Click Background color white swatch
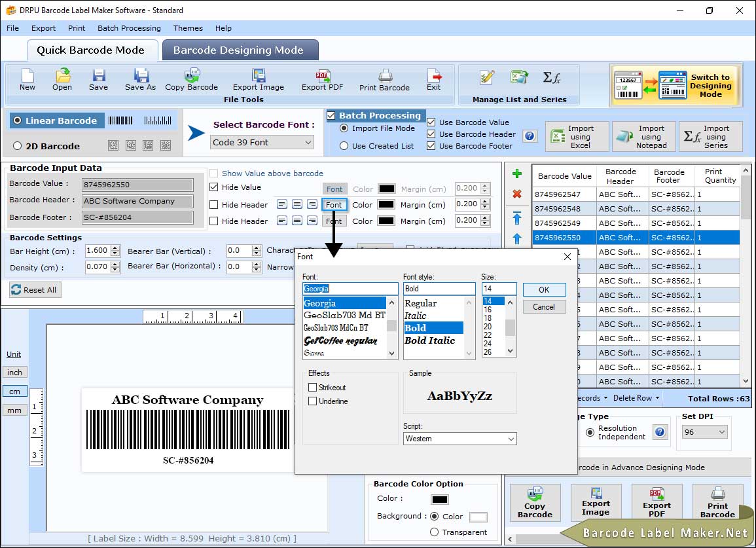756x548 pixels. point(478,517)
